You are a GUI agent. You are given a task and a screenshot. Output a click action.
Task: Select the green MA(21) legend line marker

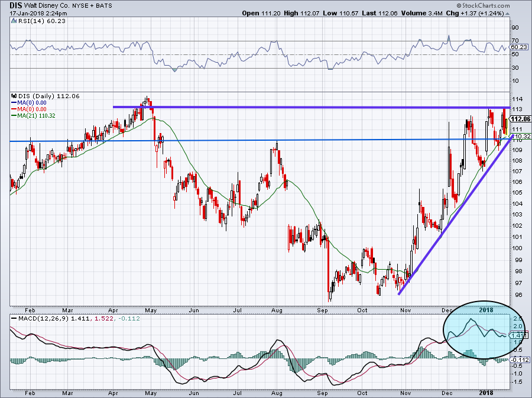14,116
